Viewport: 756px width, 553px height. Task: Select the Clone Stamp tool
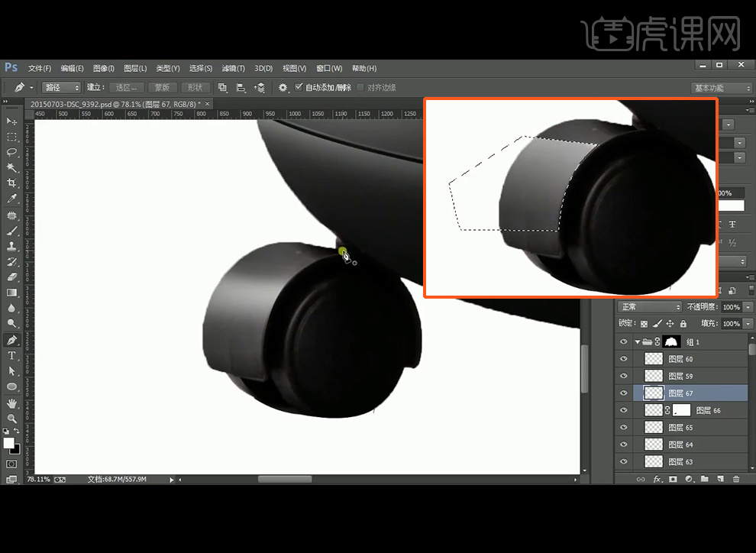click(11, 247)
